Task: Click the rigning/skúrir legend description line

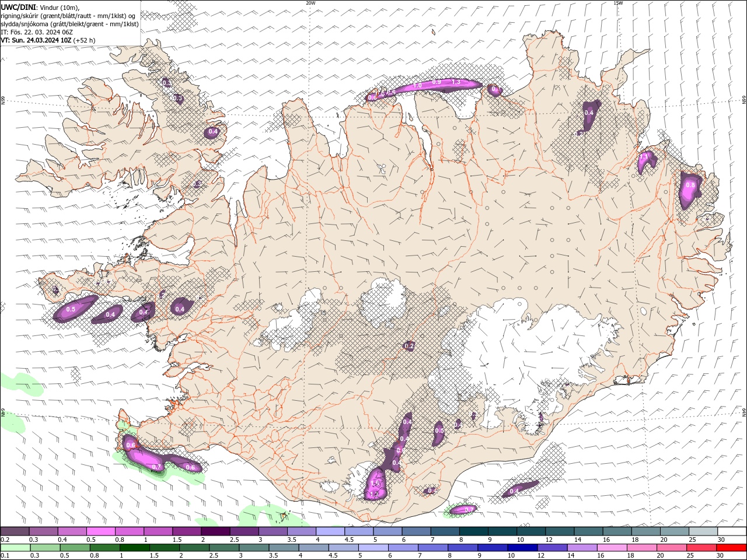Action: (69, 16)
